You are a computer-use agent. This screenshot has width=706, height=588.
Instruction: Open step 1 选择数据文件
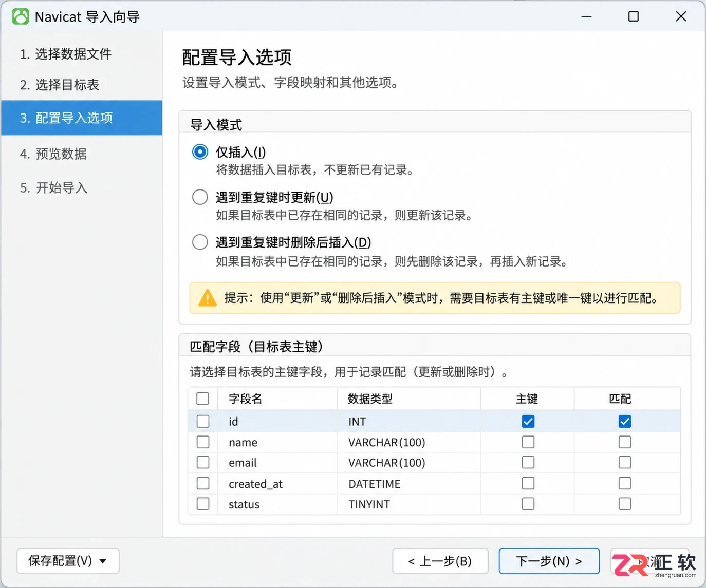(x=66, y=54)
